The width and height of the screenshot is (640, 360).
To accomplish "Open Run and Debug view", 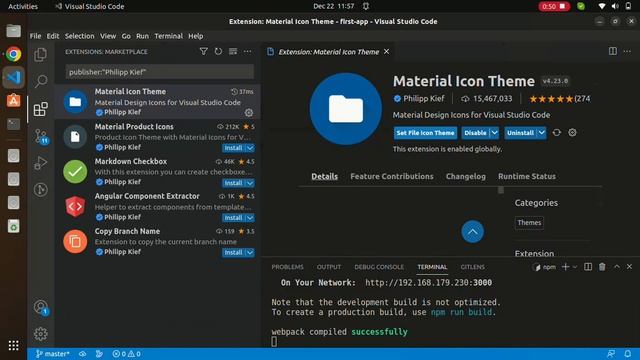I will coord(40,163).
